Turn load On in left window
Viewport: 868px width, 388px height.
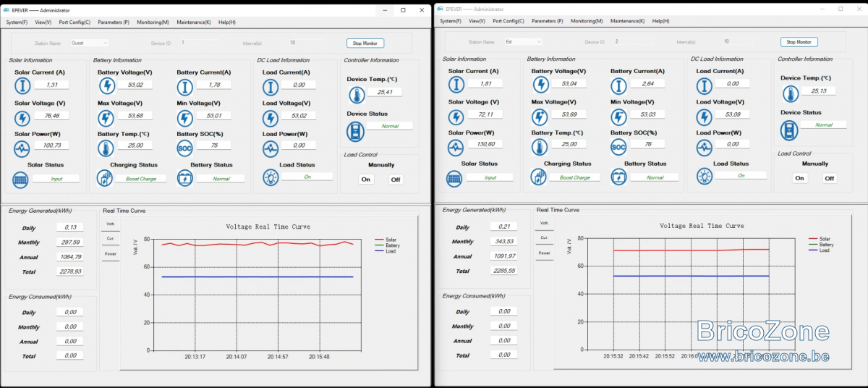point(366,180)
